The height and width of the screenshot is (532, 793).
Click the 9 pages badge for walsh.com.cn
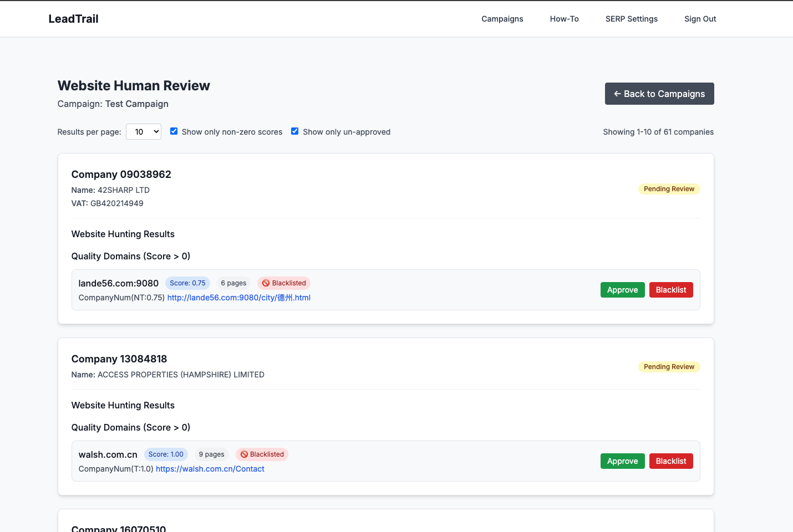(x=212, y=454)
